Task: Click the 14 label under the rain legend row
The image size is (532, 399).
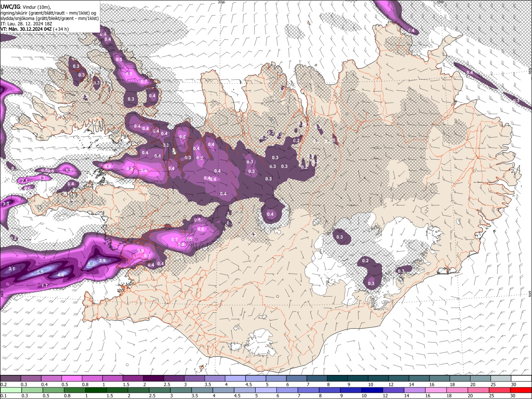Action: pos(407,396)
